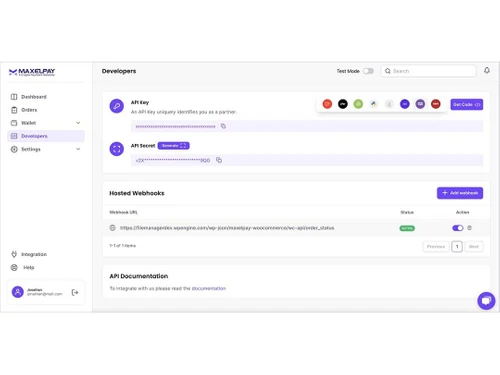Toggle Test Mode switch
Screen dimensions: 500x375
(x=368, y=71)
